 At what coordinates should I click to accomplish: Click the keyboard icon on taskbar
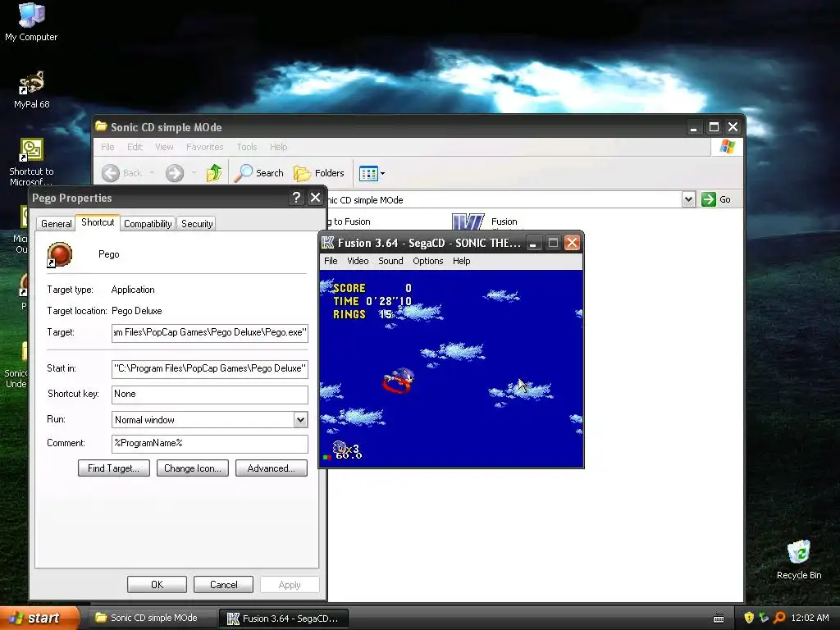(719, 619)
